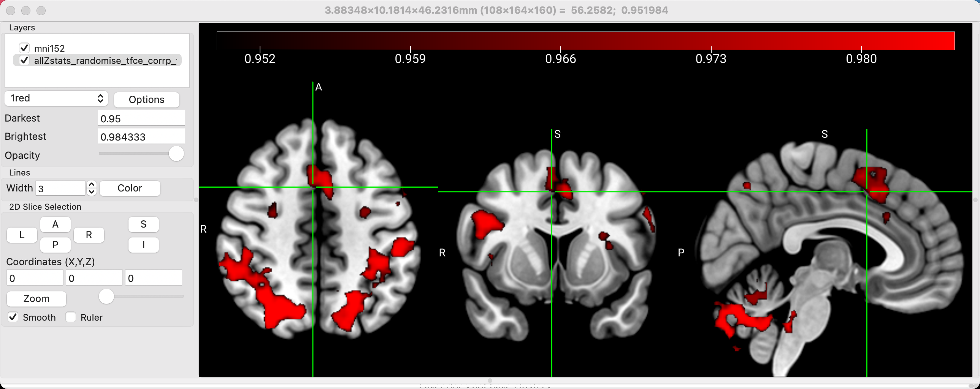The image size is (980, 389).
Task: Enable the Ruler option
Action: [71, 317]
